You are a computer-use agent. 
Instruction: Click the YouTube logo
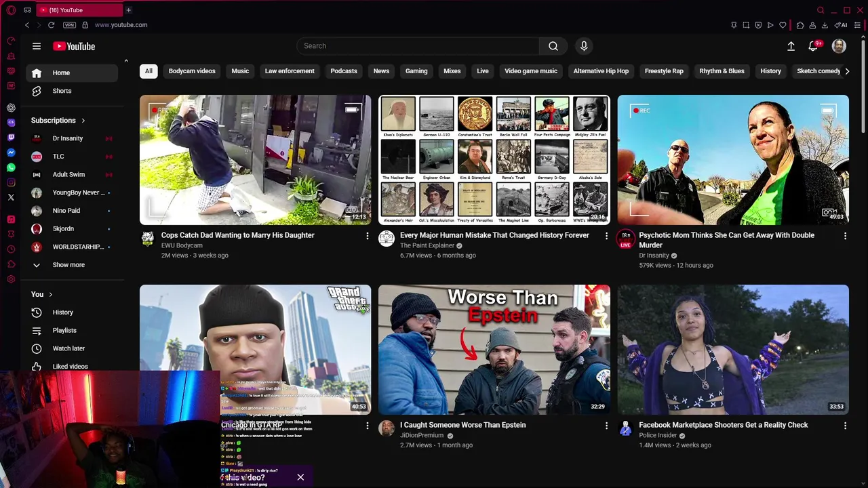pyautogui.click(x=74, y=46)
